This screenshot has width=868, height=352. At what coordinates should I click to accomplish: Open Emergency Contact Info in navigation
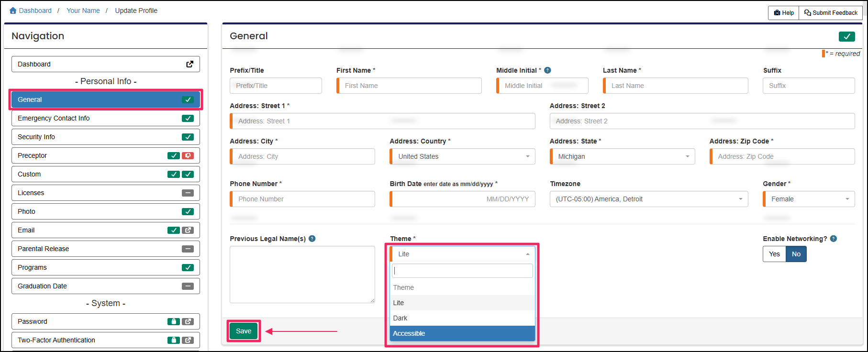tap(106, 118)
